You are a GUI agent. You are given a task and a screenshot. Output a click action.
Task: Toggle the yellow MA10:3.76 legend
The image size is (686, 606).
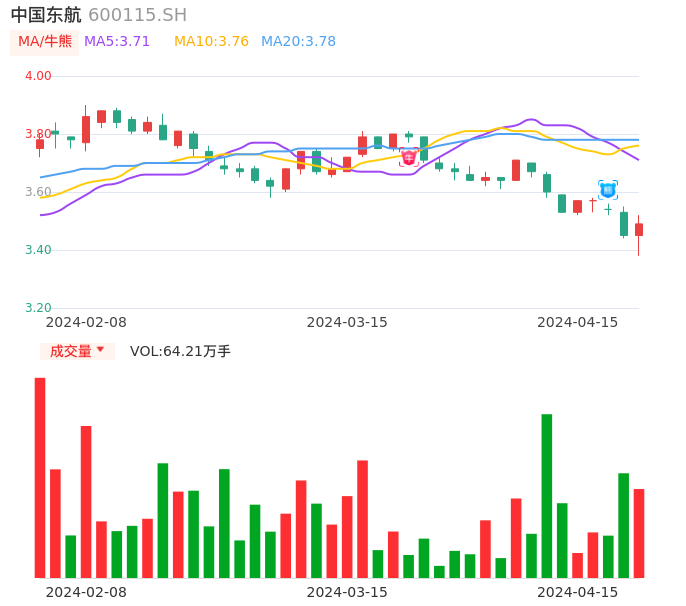coord(211,42)
